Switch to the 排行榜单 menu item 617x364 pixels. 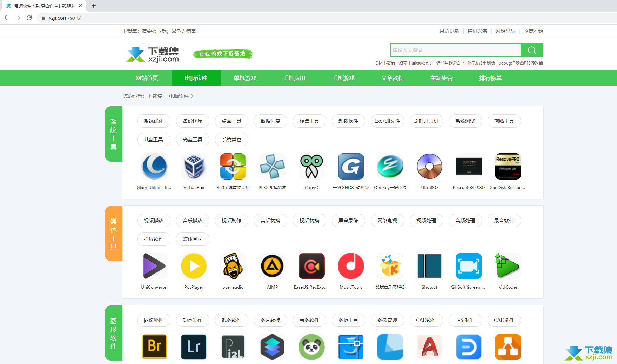tap(490, 78)
